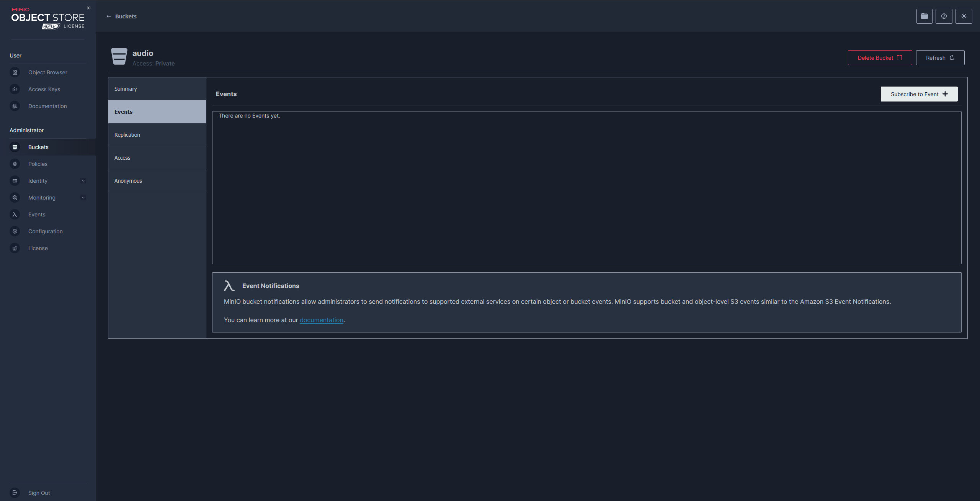The height and width of the screenshot is (501, 980).
Task: Click the lambda icon beside Event Notifications
Action: coord(229,286)
